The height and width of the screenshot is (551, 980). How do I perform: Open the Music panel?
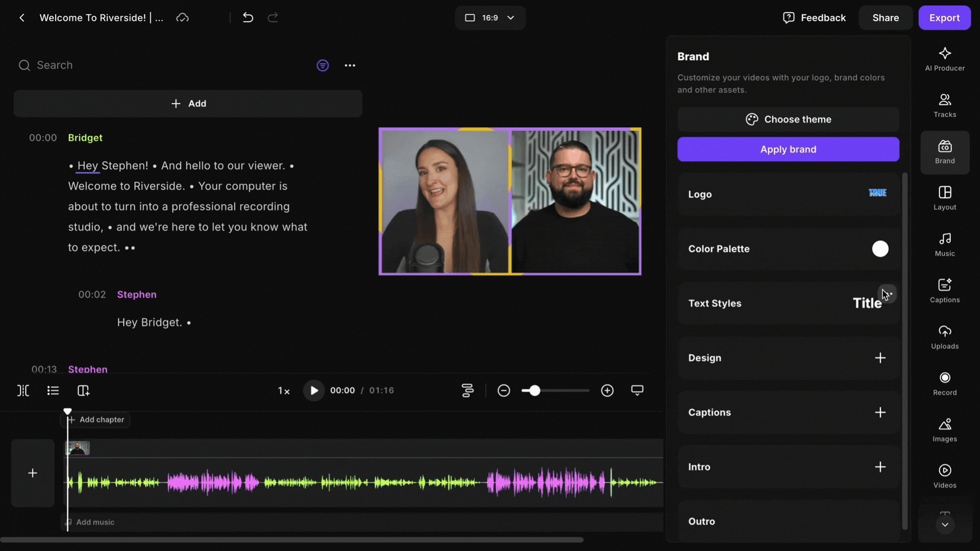(x=945, y=244)
